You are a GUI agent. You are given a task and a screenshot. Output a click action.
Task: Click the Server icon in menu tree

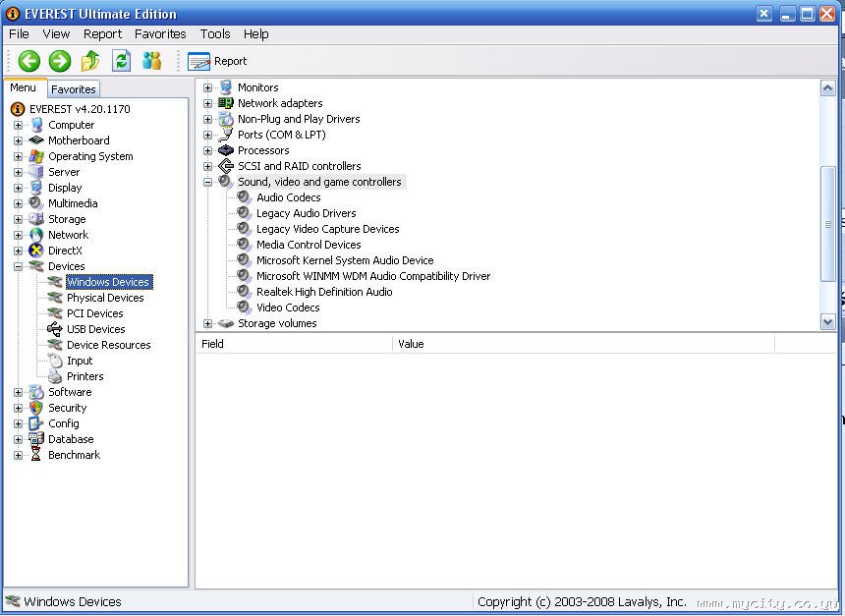tap(36, 172)
